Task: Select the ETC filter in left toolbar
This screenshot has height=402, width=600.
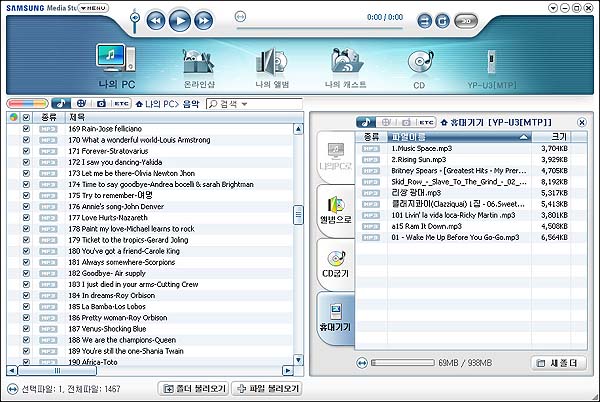Action: pyautogui.click(x=121, y=103)
